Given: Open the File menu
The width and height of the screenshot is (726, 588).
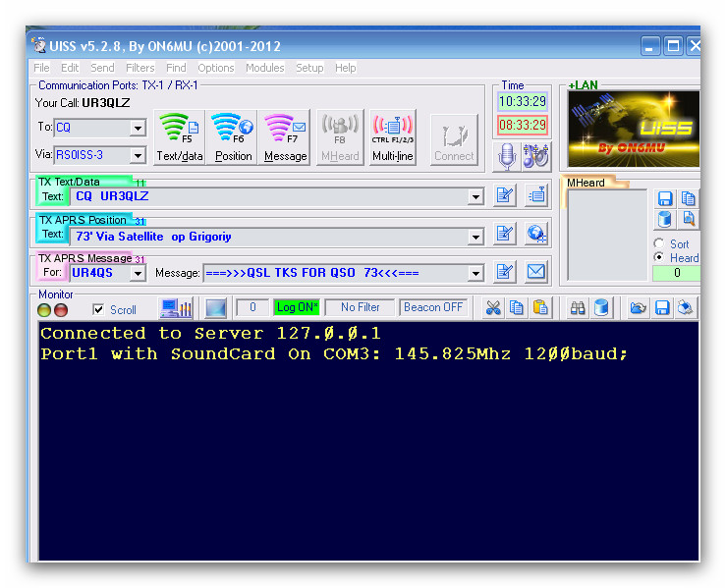Looking at the screenshot, I should point(41,68).
